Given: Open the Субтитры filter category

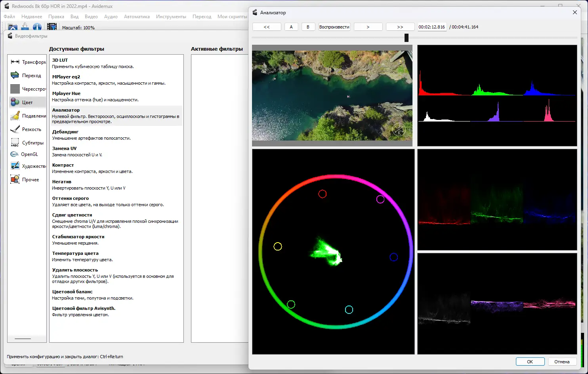Looking at the screenshot, I should click(15, 142).
